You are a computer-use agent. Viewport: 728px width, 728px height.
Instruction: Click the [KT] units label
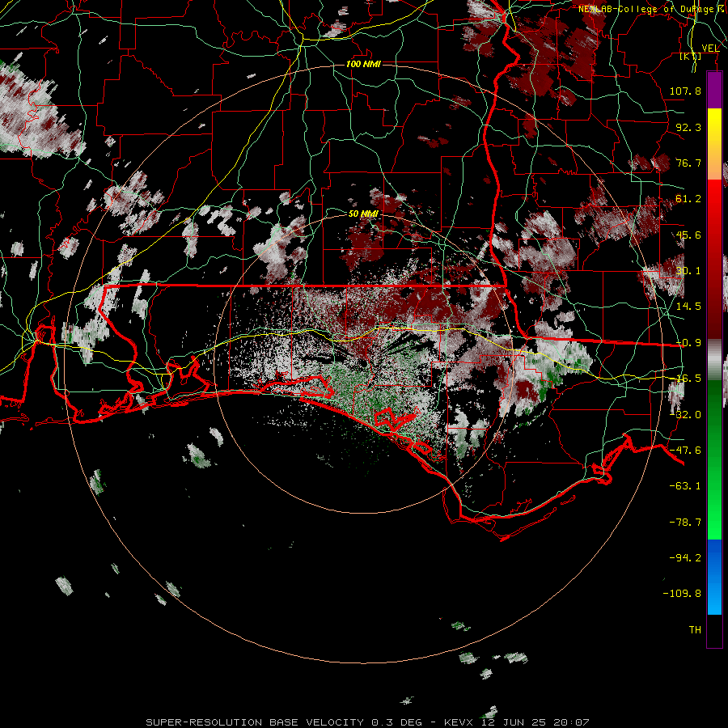click(691, 57)
